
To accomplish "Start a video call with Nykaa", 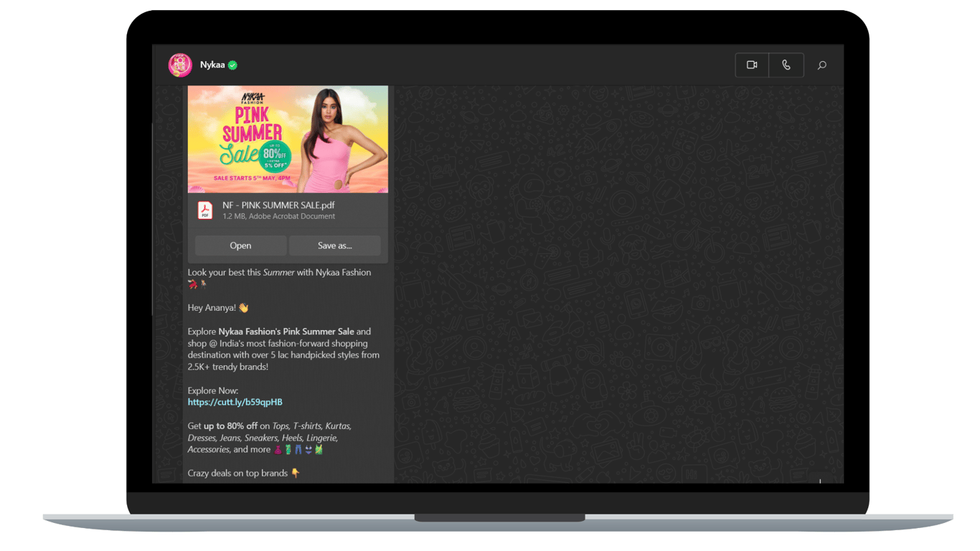I will tap(751, 65).
